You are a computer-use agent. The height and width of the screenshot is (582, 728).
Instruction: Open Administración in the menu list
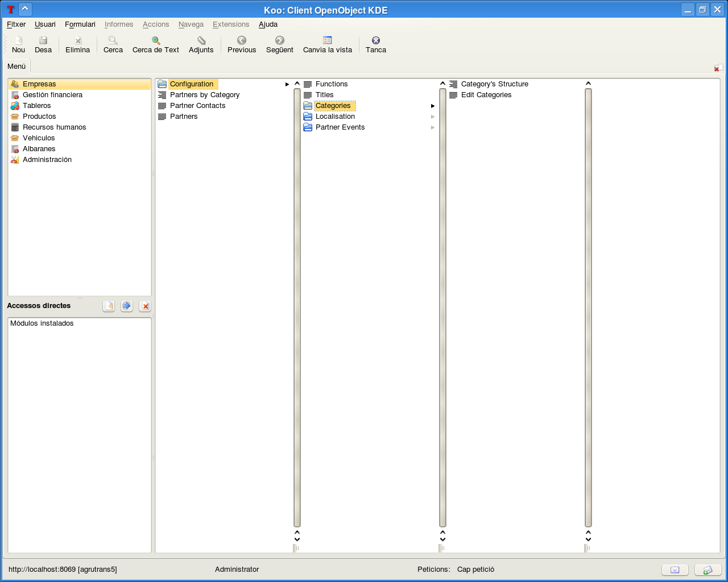click(x=80, y=160)
